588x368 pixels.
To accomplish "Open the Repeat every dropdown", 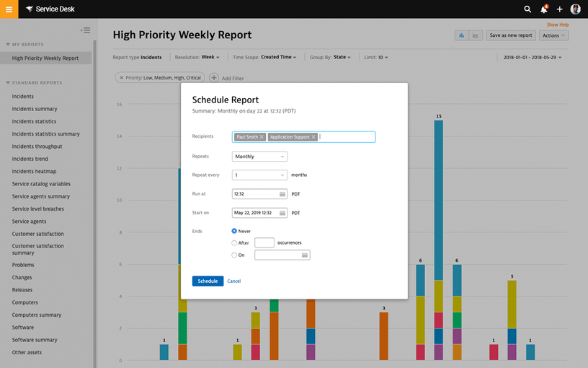I will pos(259,175).
